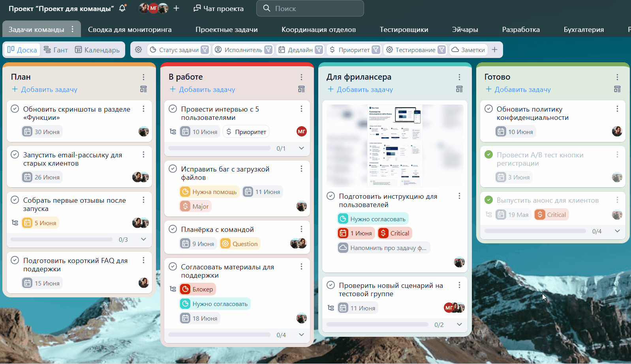
Task: Open field settings gear icon
Action: [x=138, y=50]
